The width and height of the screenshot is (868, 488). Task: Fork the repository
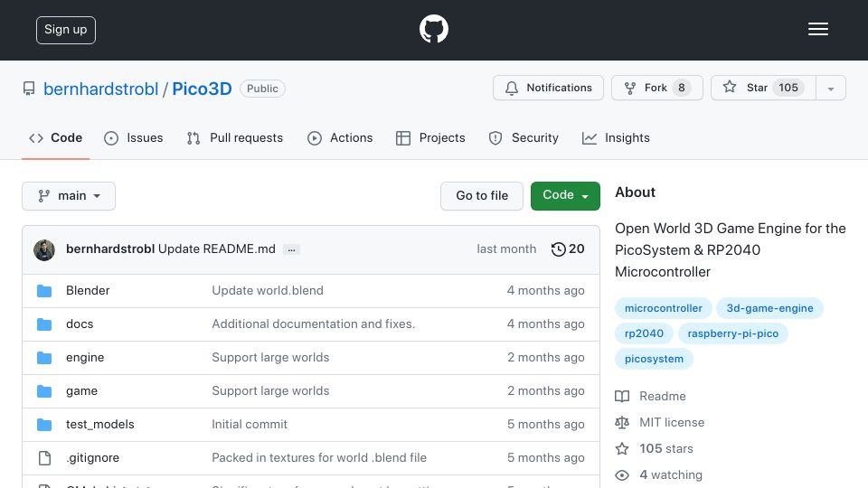pyautogui.click(x=657, y=88)
